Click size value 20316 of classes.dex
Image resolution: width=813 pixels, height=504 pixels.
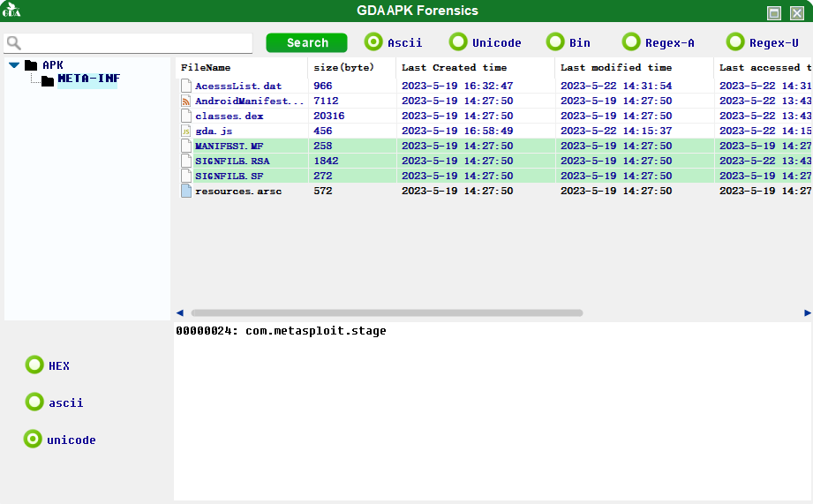click(x=329, y=116)
